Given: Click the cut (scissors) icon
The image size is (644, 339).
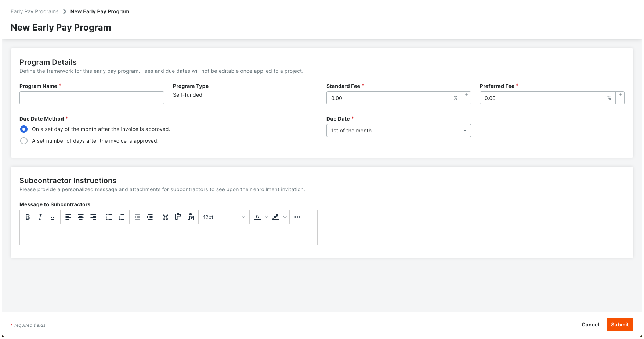Looking at the screenshot, I should [x=166, y=217].
